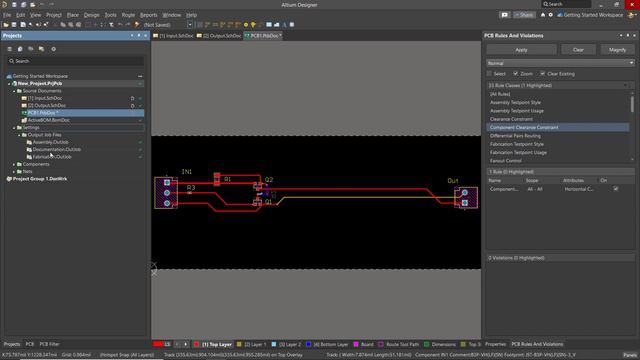Open the Reports menu
This screenshot has width=640, height=360.
(x=149, y=15)
